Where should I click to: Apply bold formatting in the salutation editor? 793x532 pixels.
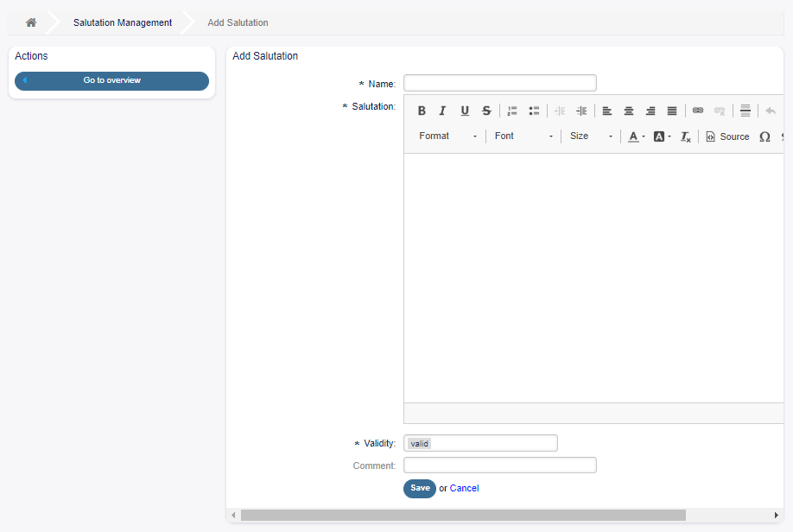[422, 111]
